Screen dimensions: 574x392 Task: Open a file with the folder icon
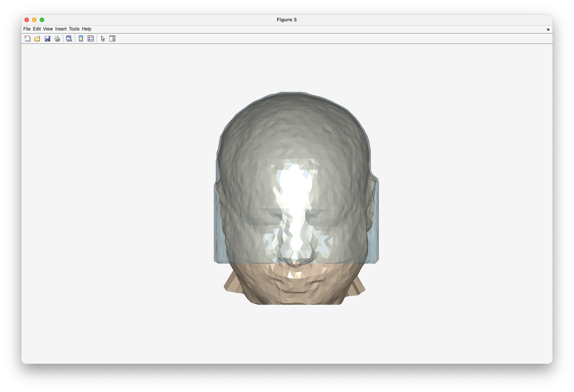coord(37,38)
